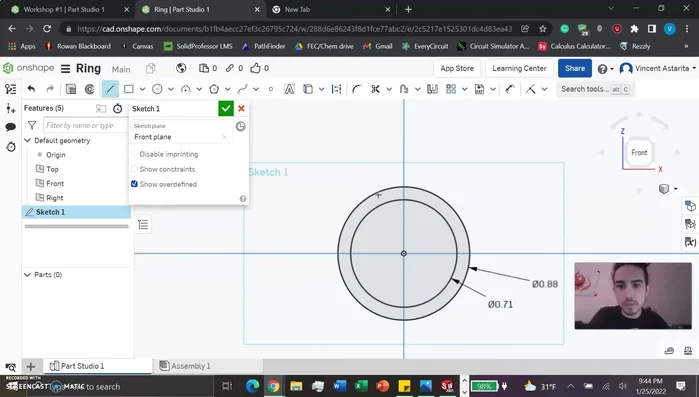Open the Insert features plus icon

coord(11,108)
